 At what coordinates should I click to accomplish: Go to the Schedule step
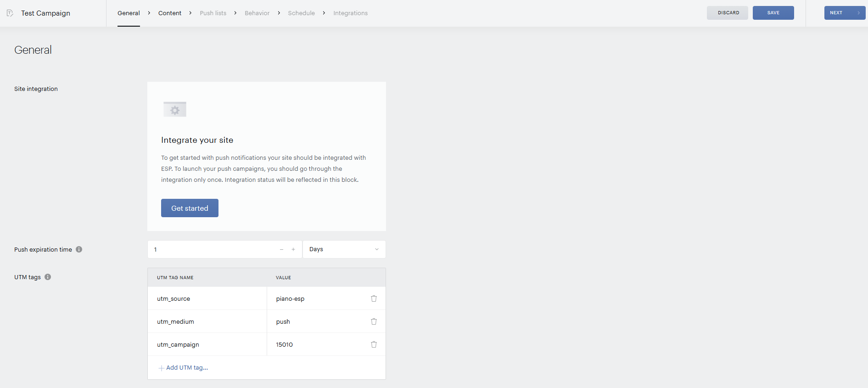(301, 13)
